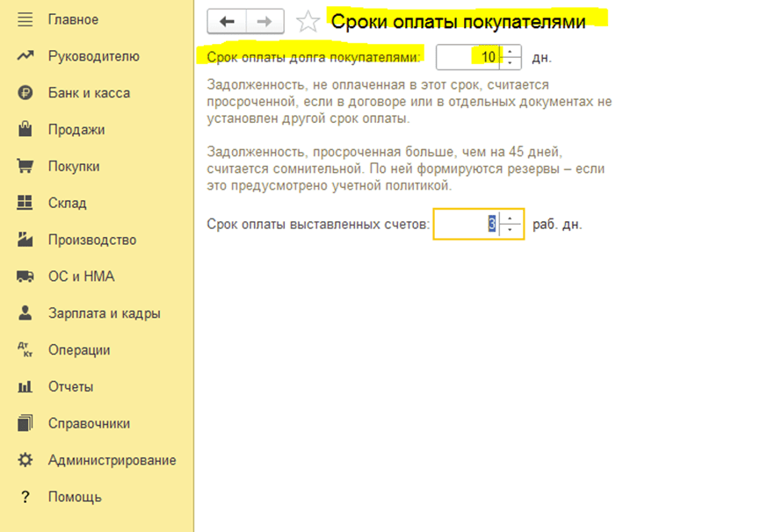Screen dimensions: 775x532
Task: Open the Справочники section
Action: point(89,423)
